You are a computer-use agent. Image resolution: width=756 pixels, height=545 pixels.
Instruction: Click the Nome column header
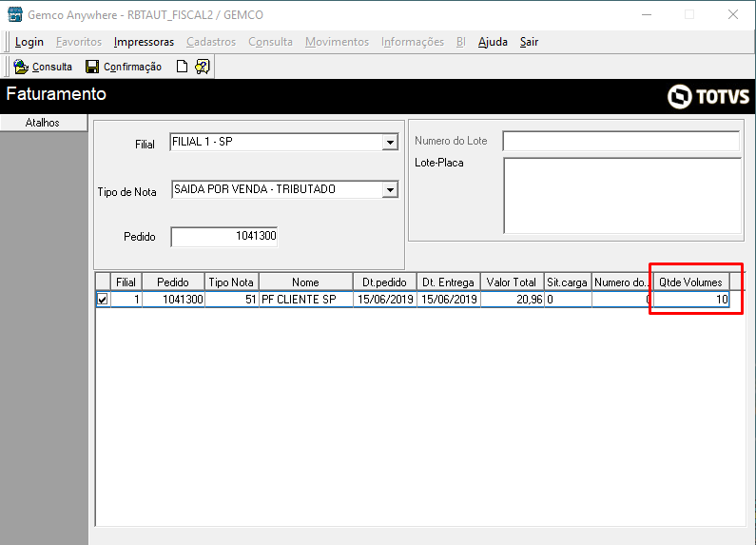pyautogui.click(x=305, y=282)
